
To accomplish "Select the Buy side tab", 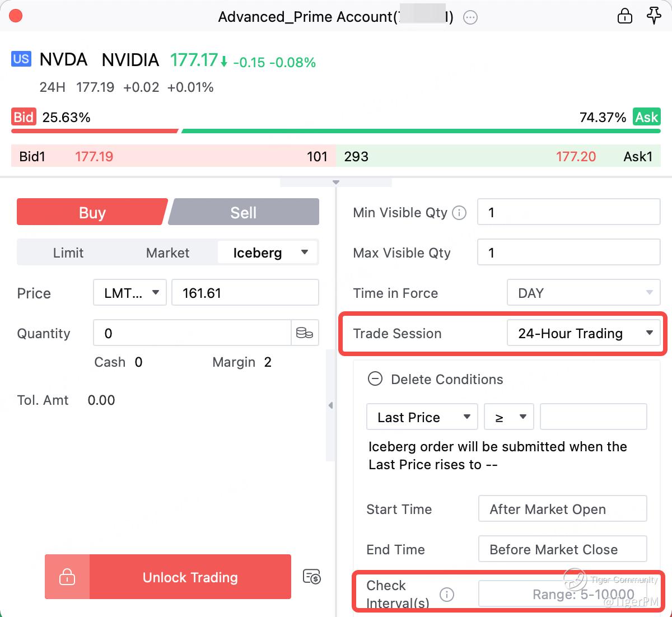I will click(x=92, y=212).
